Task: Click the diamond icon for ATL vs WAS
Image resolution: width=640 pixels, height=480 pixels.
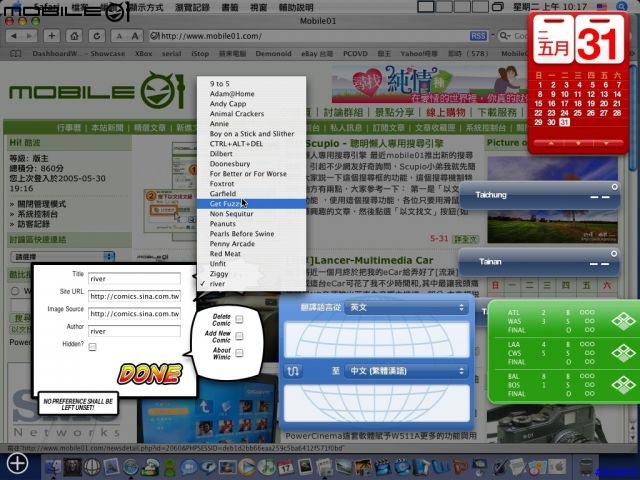Action: [x=623, y=321]
